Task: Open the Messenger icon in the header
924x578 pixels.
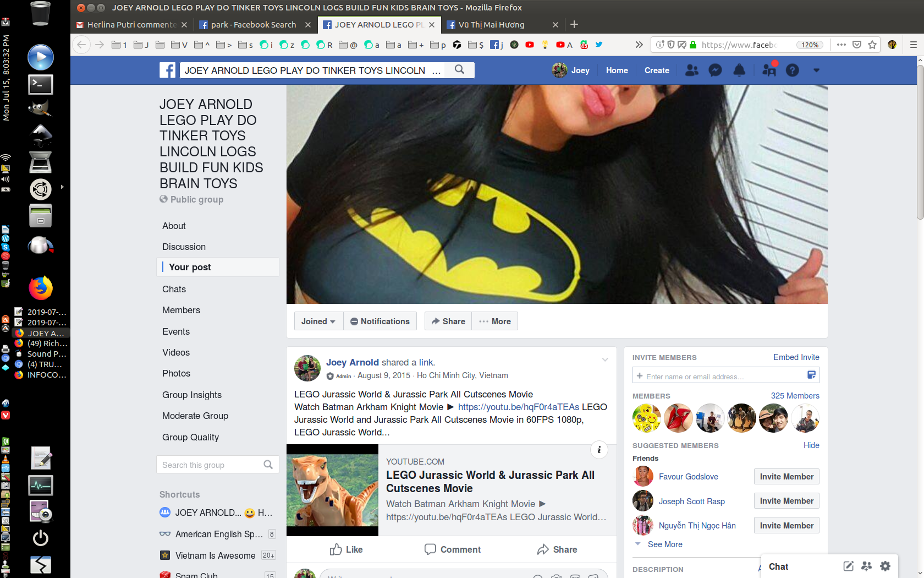Action: (715, 70)
